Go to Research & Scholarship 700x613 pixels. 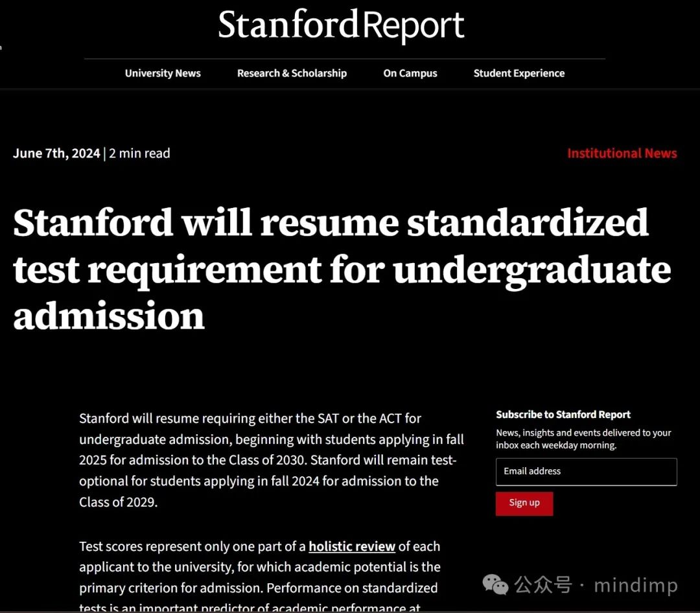[292, 73]
